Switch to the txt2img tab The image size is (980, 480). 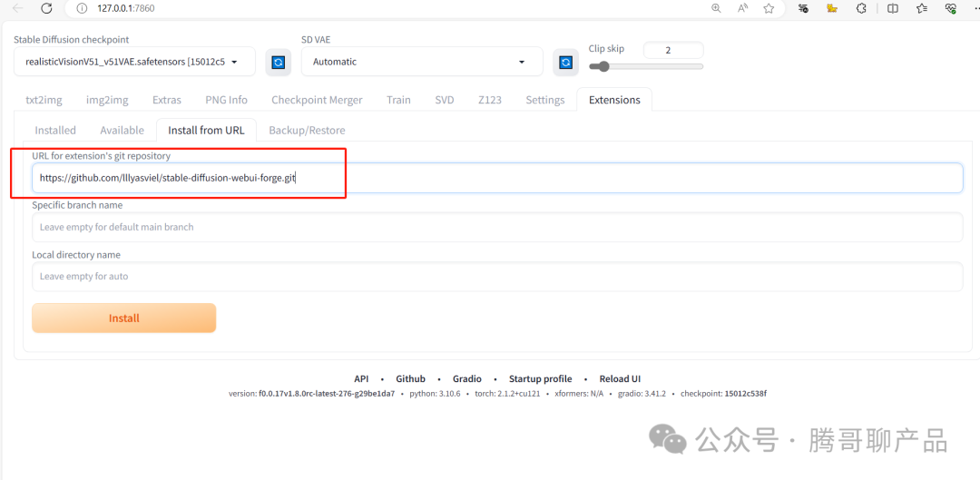(x=43, y=100)
